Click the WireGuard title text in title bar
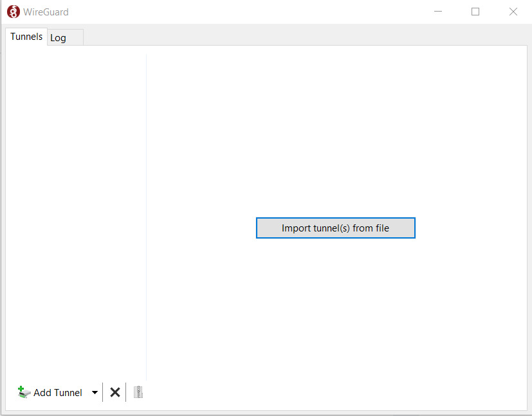Screen dimensions: 532x416 pyautogui.click(x=46, y=12)
